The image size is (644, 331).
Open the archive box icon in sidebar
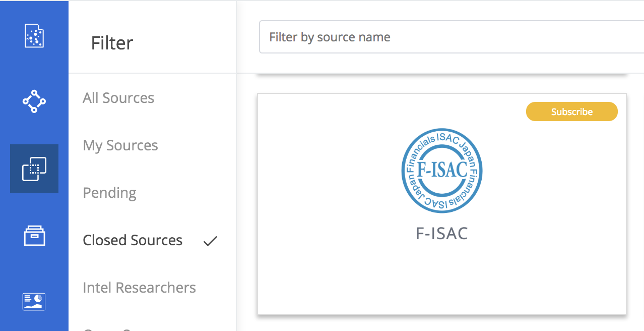pos(34,235)
